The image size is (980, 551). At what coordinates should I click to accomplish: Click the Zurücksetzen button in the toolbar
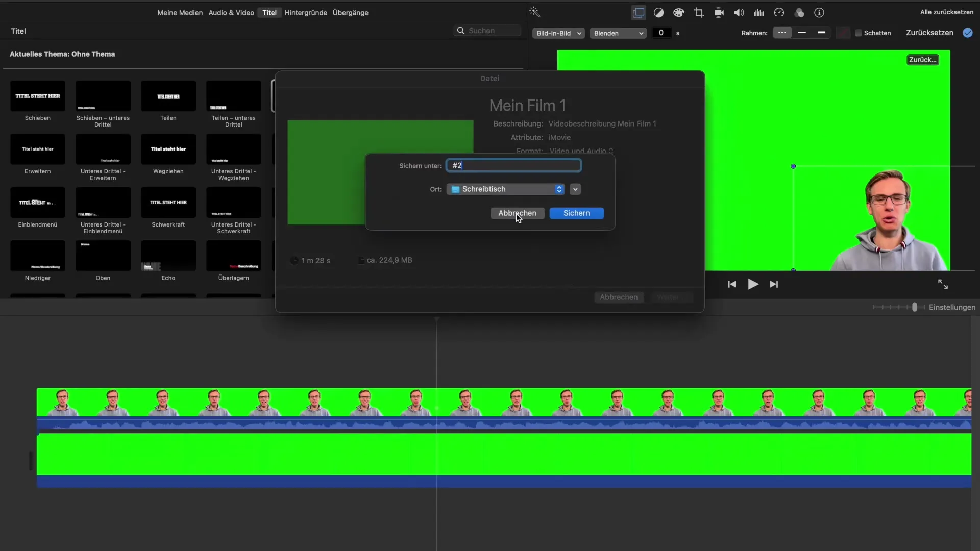coord(929,33)
